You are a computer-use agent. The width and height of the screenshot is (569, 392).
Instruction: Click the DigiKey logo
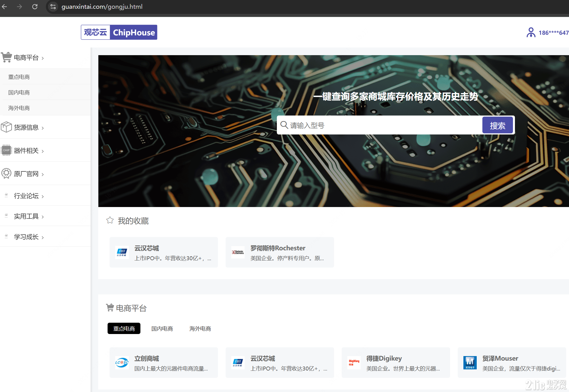[x=354, y=363]
